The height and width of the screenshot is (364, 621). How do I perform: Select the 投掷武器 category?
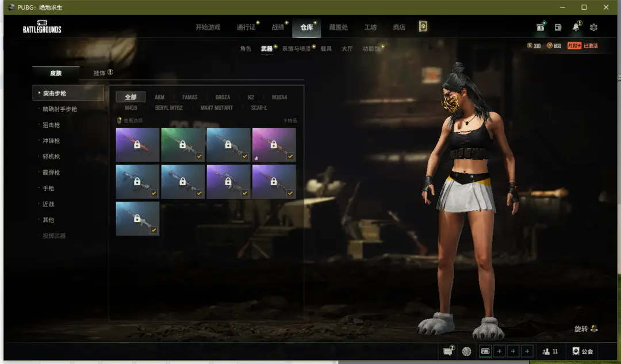[x=54, y=236]
